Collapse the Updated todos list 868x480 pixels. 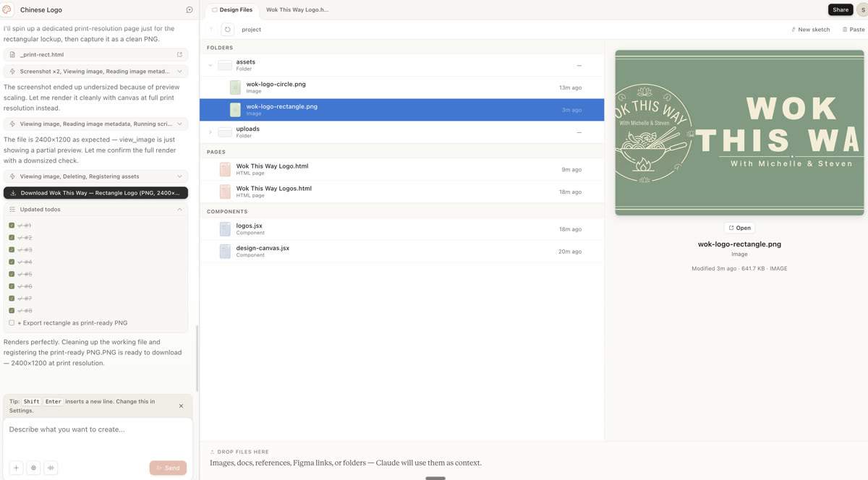pos(180,210)
